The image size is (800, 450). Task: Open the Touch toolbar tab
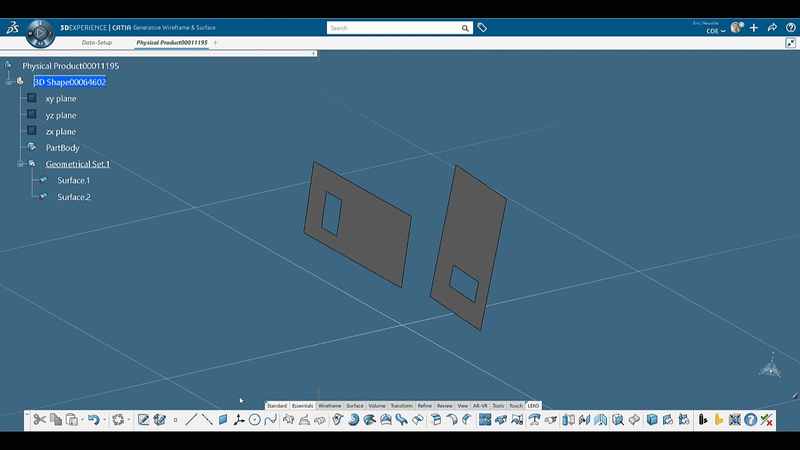[x=516, y=406]
